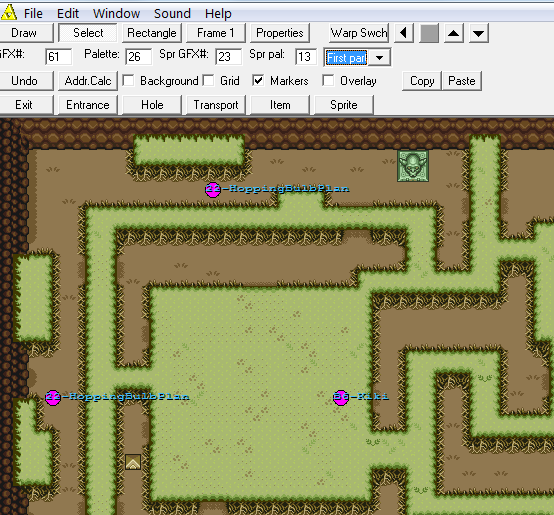Enable the Background checkbox
Screen dimensions: 554x515
point(128,81)
